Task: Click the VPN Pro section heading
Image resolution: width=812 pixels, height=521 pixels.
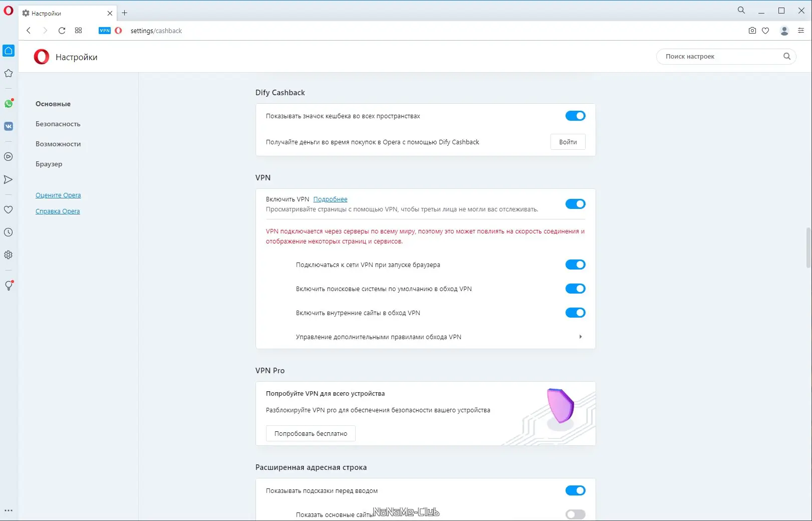Action: pyautogui.click(x=270, y=371)
